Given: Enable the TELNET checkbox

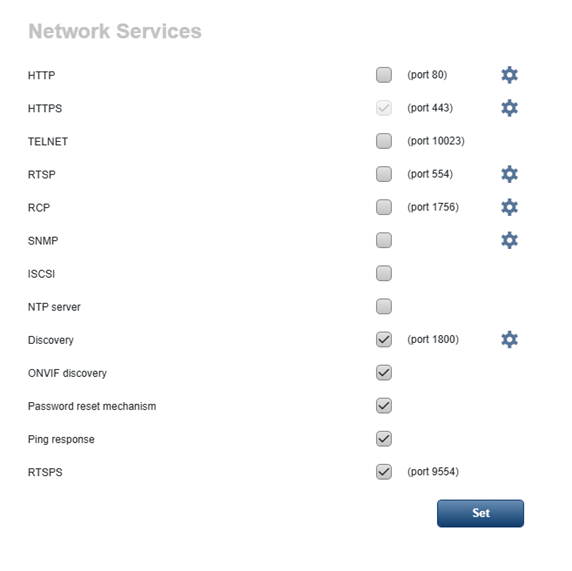Looking at the screenshot, I should pos(384,141).
